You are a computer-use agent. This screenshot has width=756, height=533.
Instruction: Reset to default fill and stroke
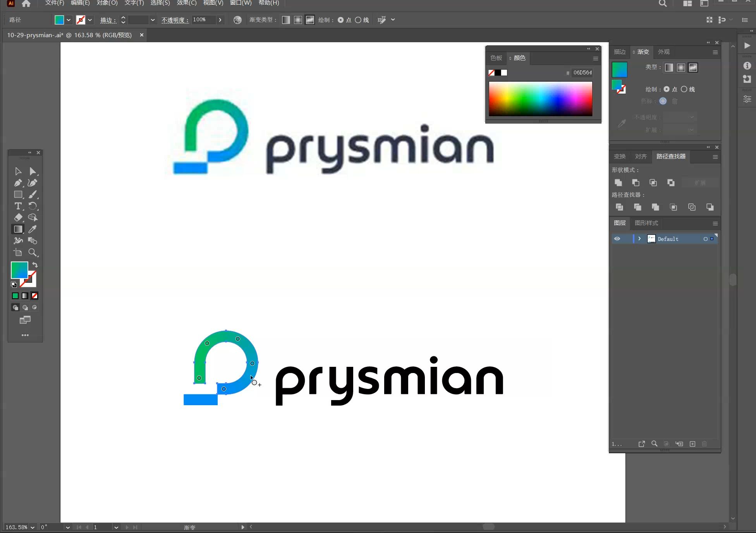(x=14, y=285)
